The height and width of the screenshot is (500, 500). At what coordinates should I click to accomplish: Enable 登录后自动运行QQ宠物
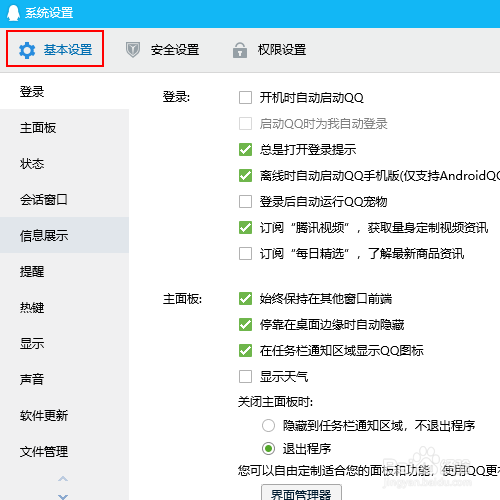(245, 202)
